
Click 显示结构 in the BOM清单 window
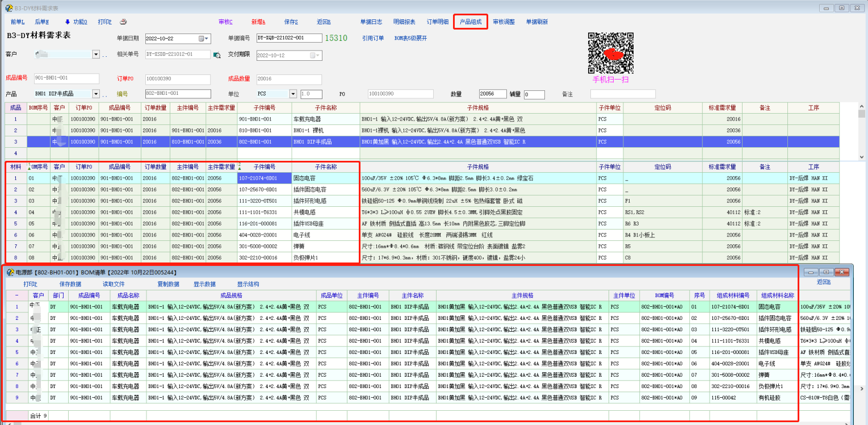[248, 284]
